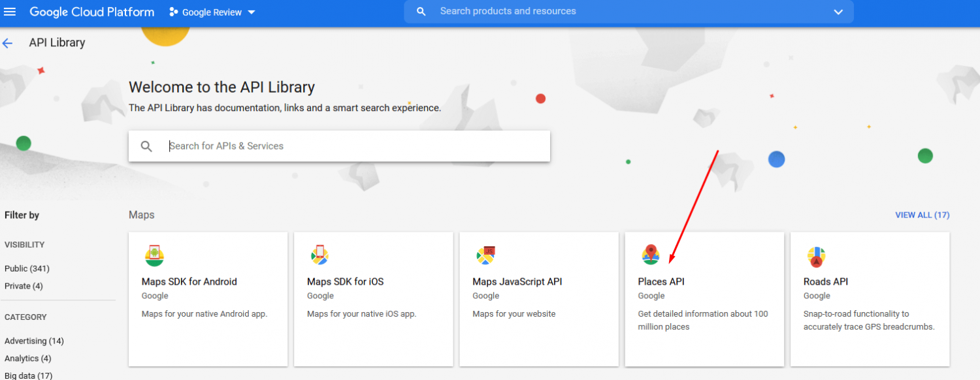Image resolution: width=980 pixels, height=380 pixels.
Task: Select the Advertising category filter
Action: tap(34, 340)
